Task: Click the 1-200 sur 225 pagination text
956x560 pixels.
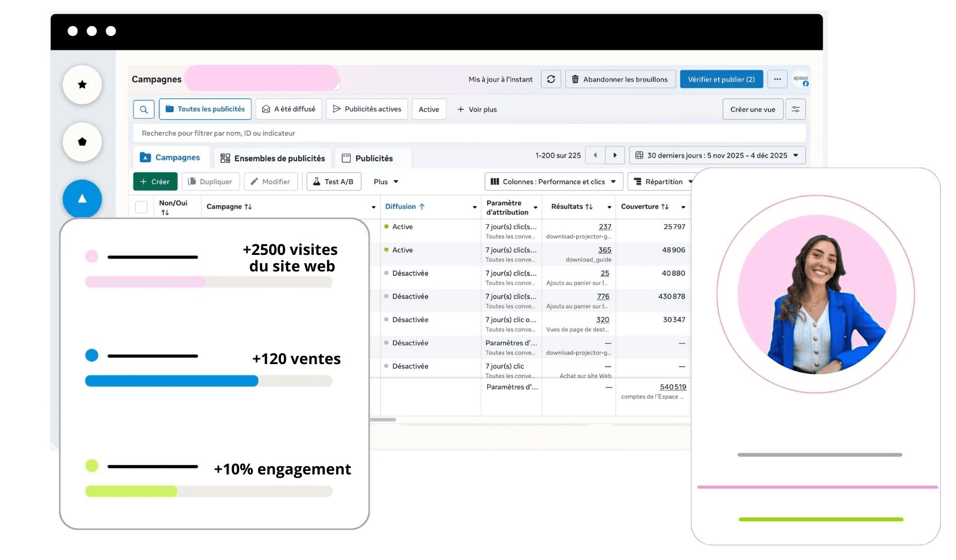Action: coord(558,155)
